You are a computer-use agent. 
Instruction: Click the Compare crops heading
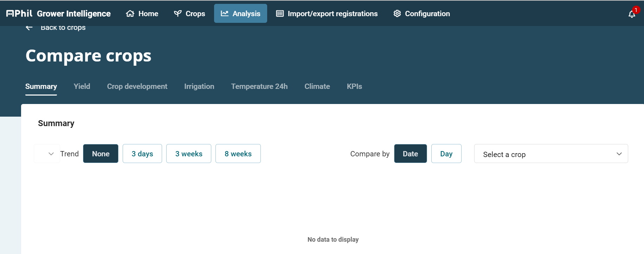tap(88, 56)
